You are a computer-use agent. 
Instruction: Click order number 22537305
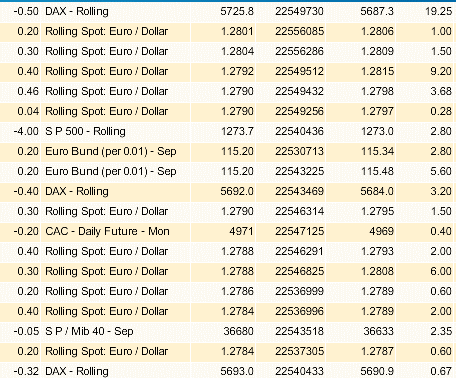pos(299,351)
